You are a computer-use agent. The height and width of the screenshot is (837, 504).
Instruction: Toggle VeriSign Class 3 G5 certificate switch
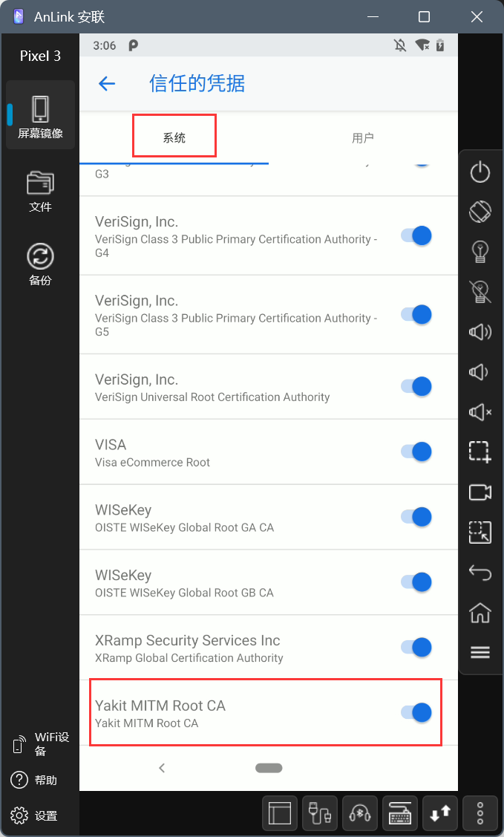pos(416,314)
